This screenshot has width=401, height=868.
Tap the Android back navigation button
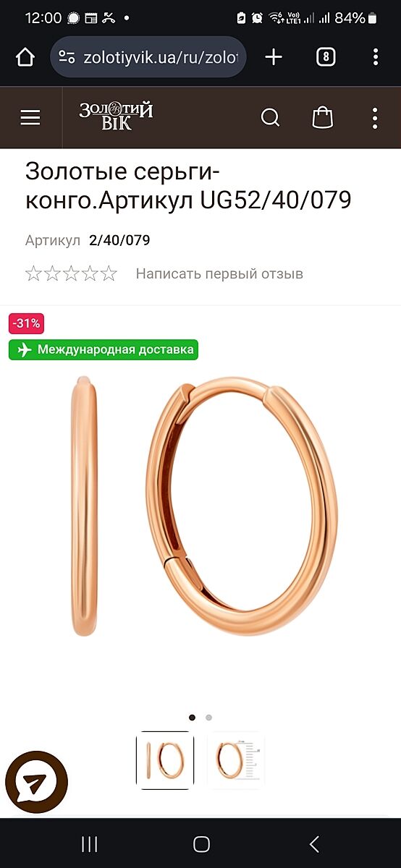[314, 843]
